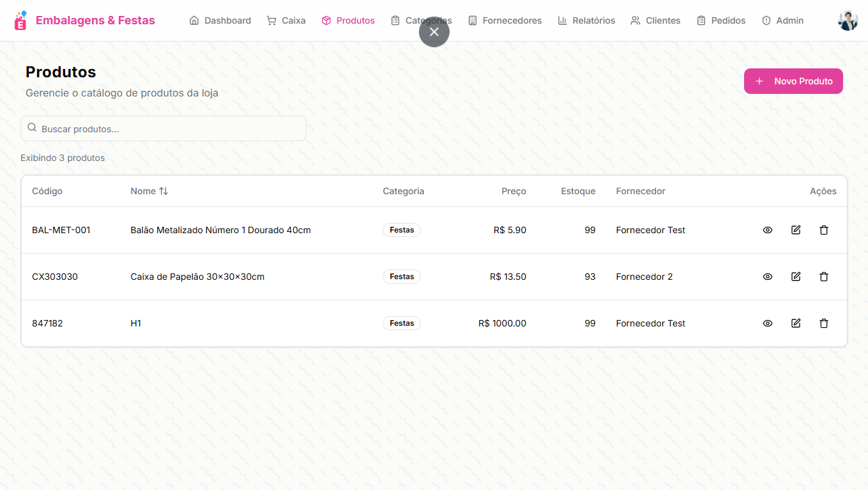Go to the Fornecedores section
This screenshot has height=490, width=868.
(x=505, y=20)
